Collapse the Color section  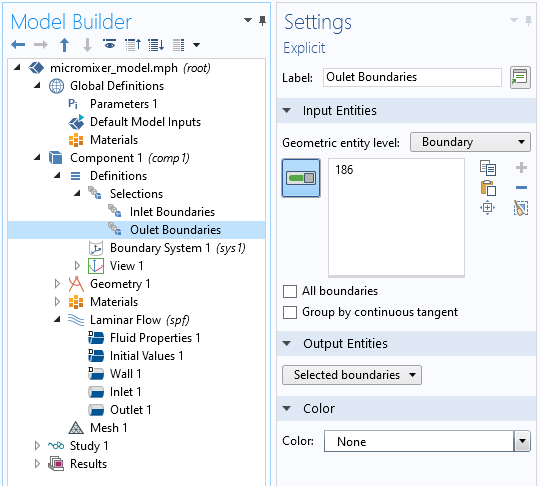pyautogui.click(x=287, y=409)
